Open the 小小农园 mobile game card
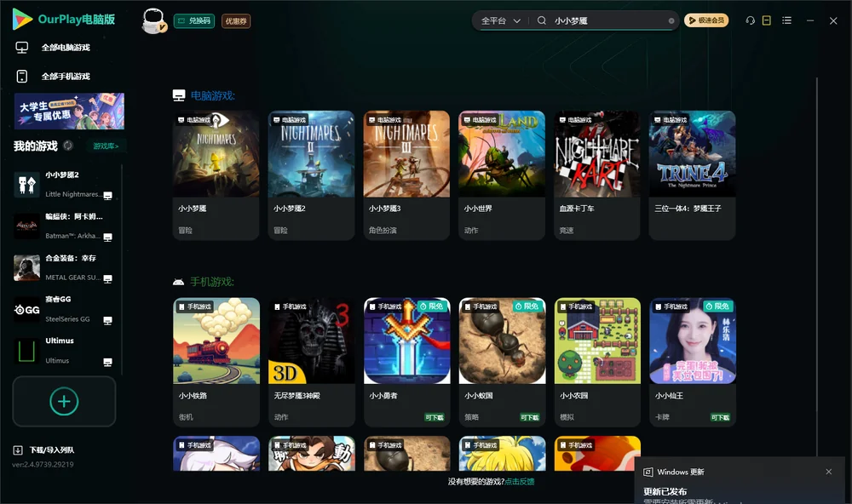Viewport: 852px width, 504px height. tap(597, 362)
